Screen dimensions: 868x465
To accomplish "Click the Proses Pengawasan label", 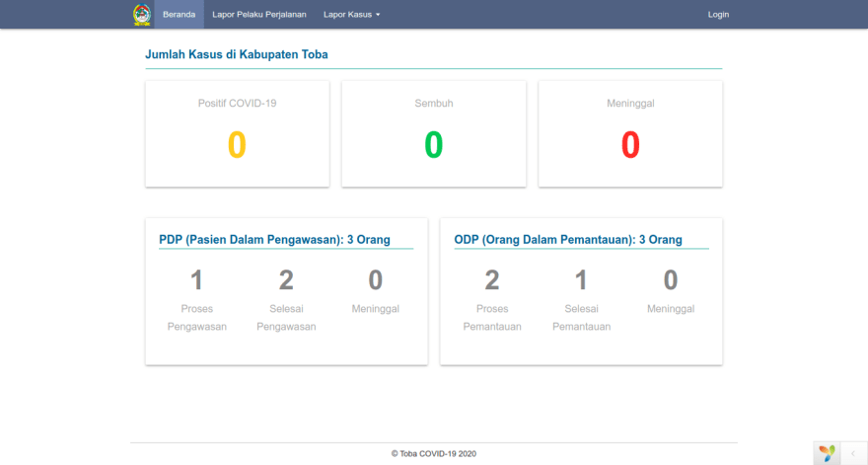I will pyautogui.click(x=196, y=318).
